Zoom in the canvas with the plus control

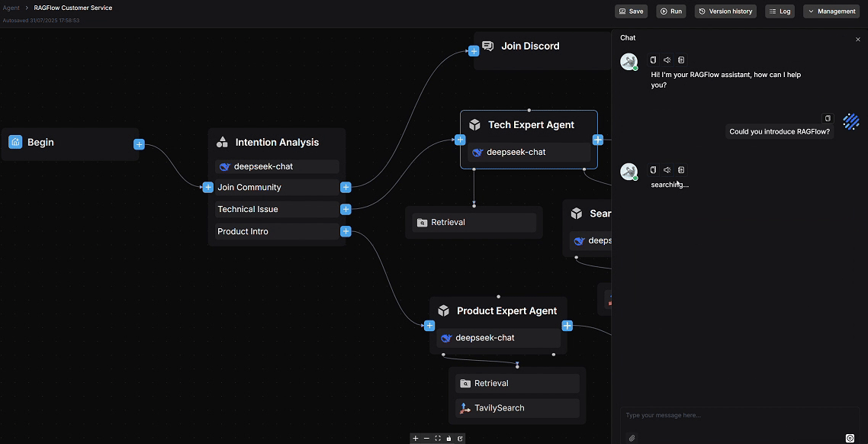click(416, 439)
